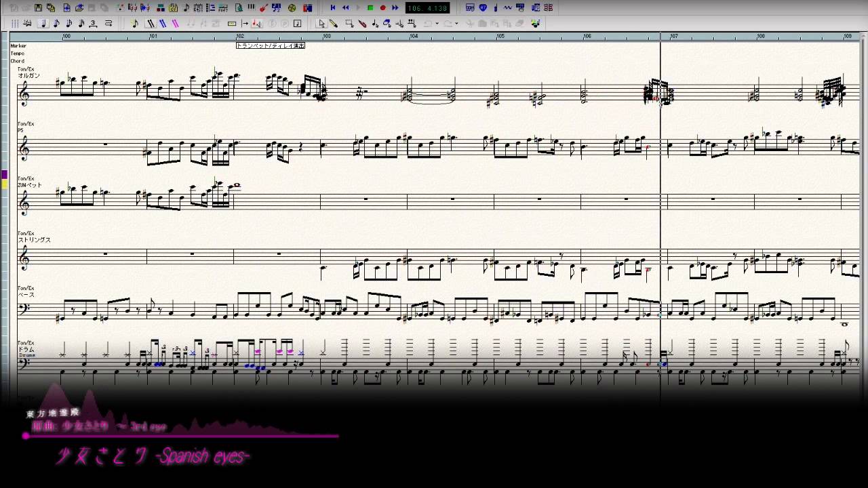Click the colorful palette icon in second toolbar
This screenshot has height=488, width=868.
[x=536, y=23]
